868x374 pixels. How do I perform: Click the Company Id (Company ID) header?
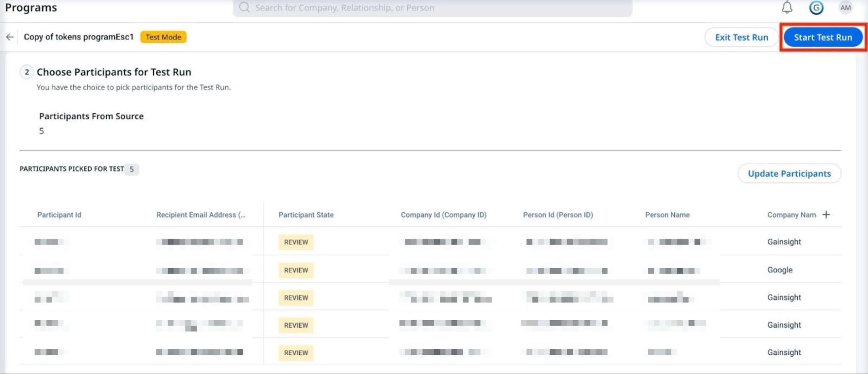pyautogui.click(x=443, y=215)
